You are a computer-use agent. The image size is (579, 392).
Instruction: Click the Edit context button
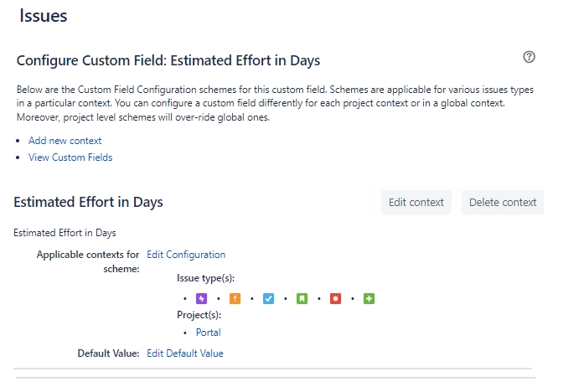pyautogui.click(x=416, y=202)
